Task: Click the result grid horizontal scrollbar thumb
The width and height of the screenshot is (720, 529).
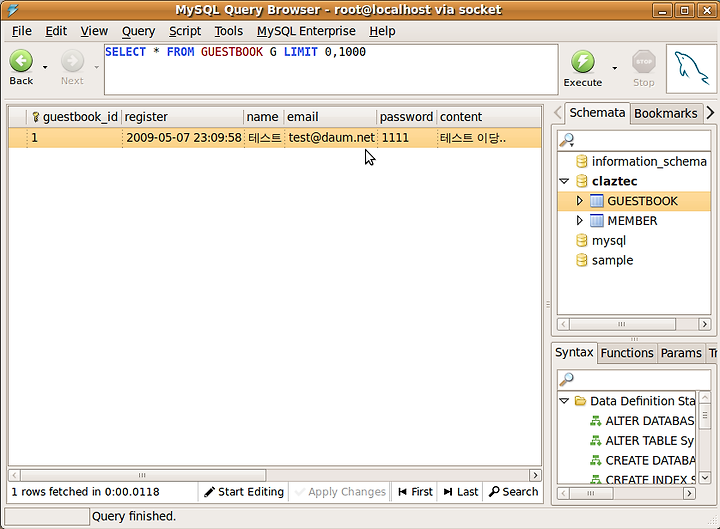Action: (143, 475)
